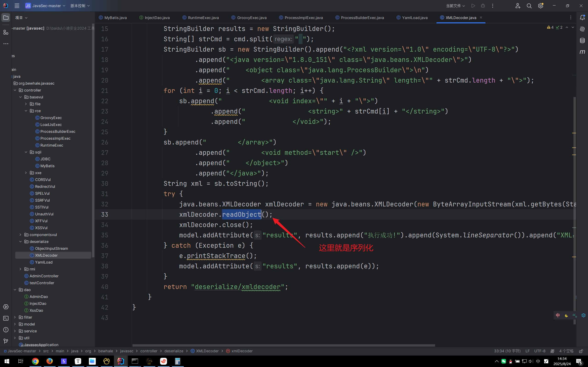Switch to the YamlLoad.java tab
This screenshot has height=367, width=588.
[x=415, y=17]
